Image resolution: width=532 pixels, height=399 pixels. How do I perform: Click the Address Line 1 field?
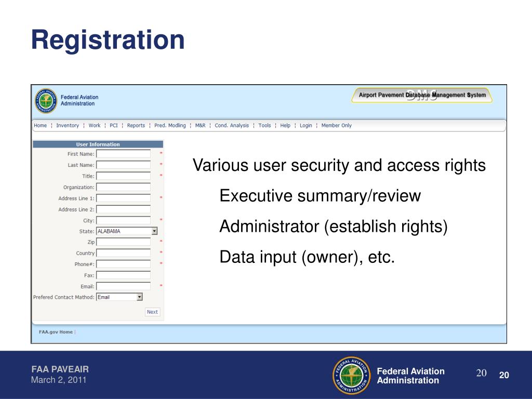point(124,198)
